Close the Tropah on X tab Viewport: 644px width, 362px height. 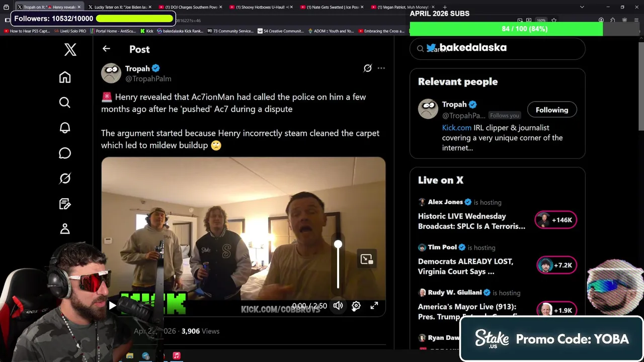[x=79, y=7]
